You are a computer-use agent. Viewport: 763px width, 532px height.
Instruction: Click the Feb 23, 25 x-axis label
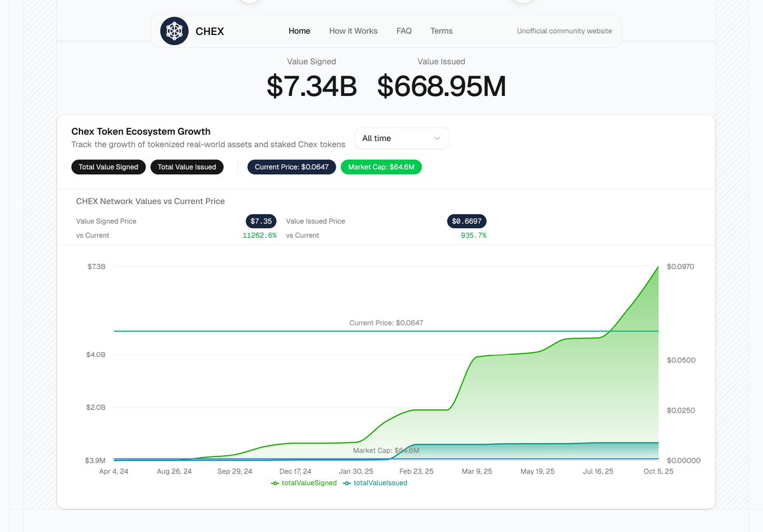(416, 472)
